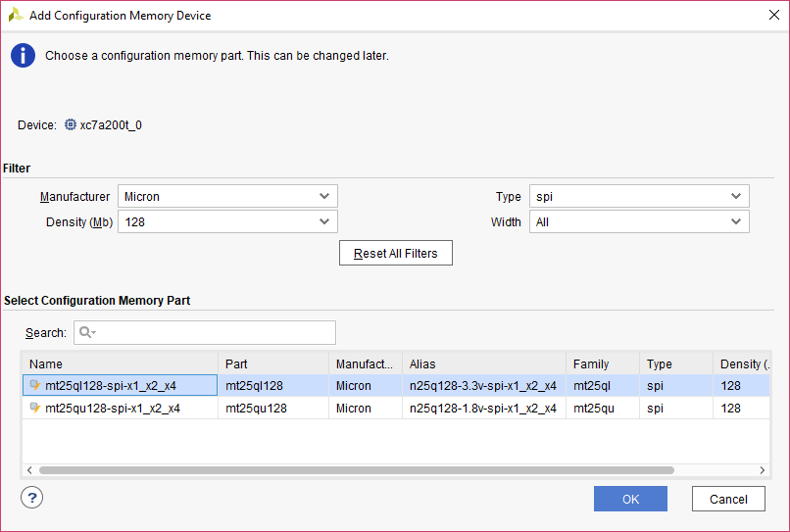Open the Density (Mb) dropdown
The height and width of the screenshot is (532, 790).
[227, 222]
